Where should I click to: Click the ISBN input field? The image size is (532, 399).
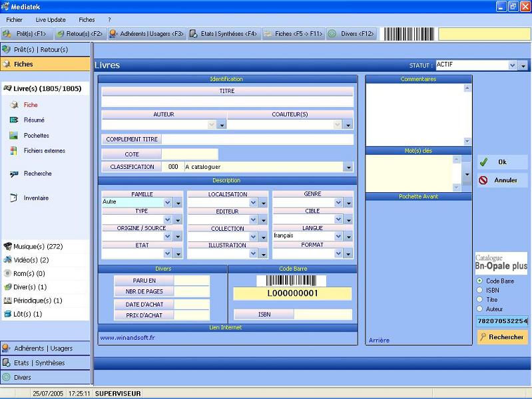[323, 315]
